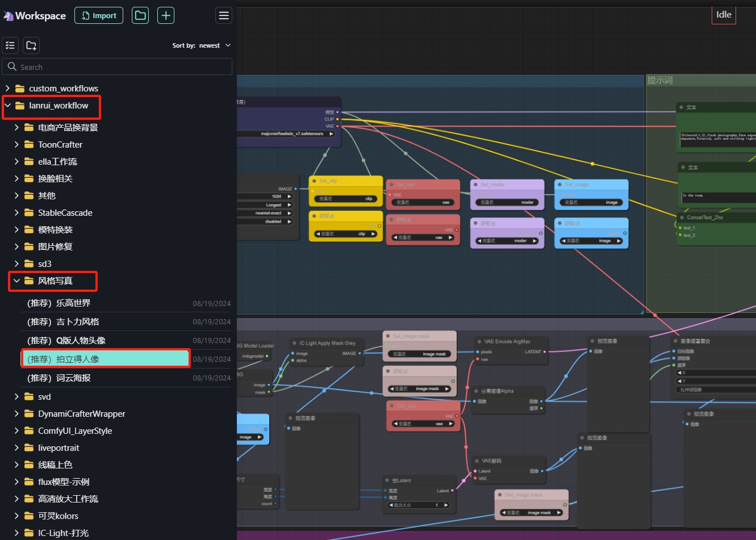The image size is (756, 540).
Task: Collapse the 分离图像Alpha node via its dot
Action: (476, 391)
